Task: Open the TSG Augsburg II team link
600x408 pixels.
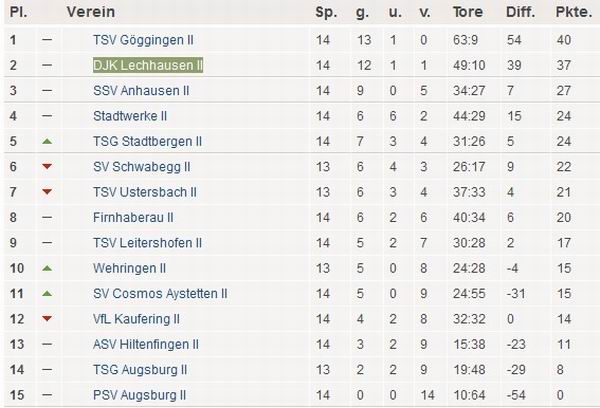Action: point(139,370)
